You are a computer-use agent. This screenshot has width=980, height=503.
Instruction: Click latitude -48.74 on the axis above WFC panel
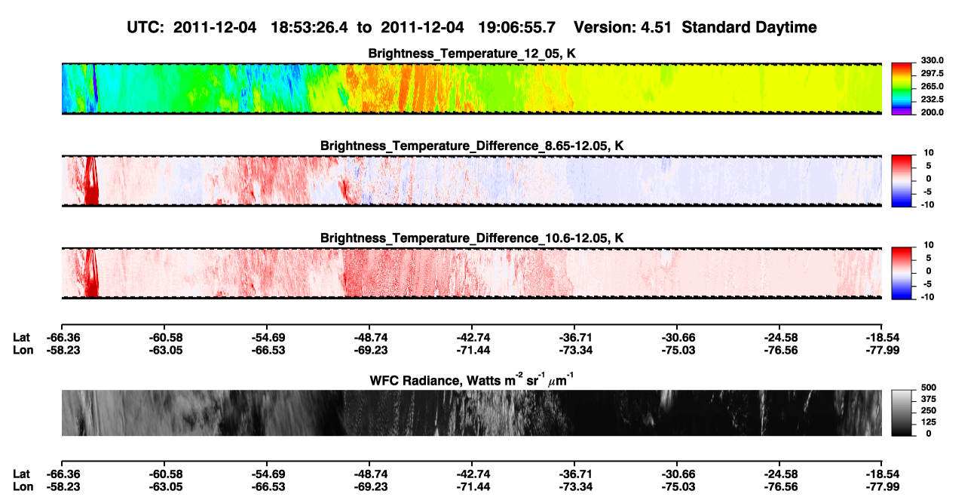pos(369,337)
